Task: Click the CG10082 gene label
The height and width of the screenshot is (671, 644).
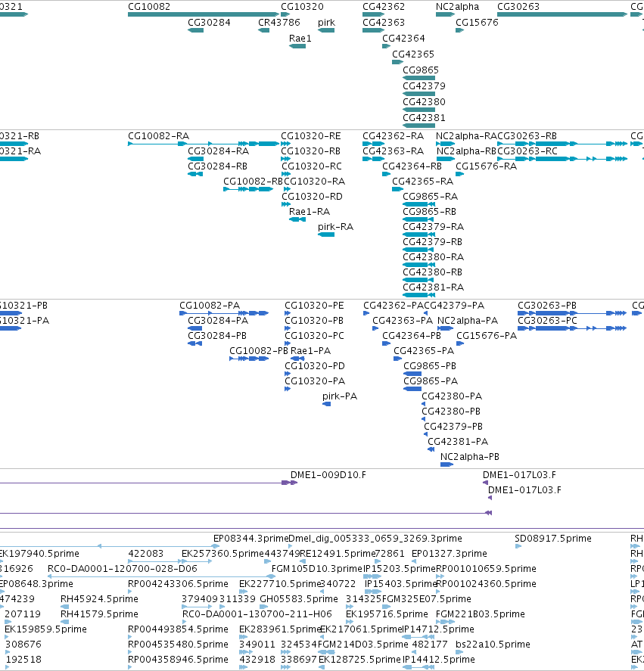Action: [x=149, y=7]
